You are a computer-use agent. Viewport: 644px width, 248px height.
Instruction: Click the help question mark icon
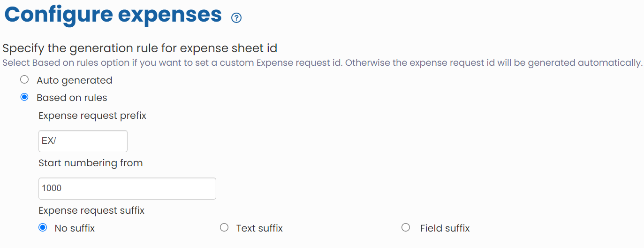pyautogui.click(x=236, y=18)
